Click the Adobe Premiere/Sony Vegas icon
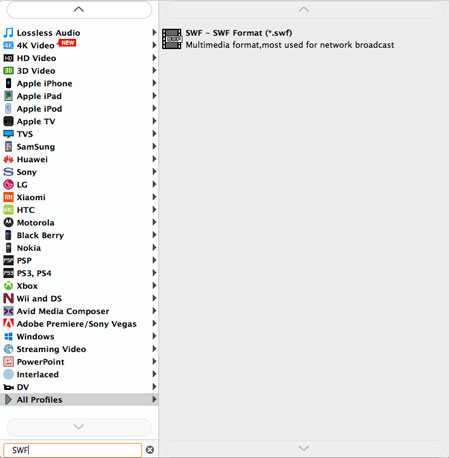The image size is (449, 458). (x=8, y=323)
